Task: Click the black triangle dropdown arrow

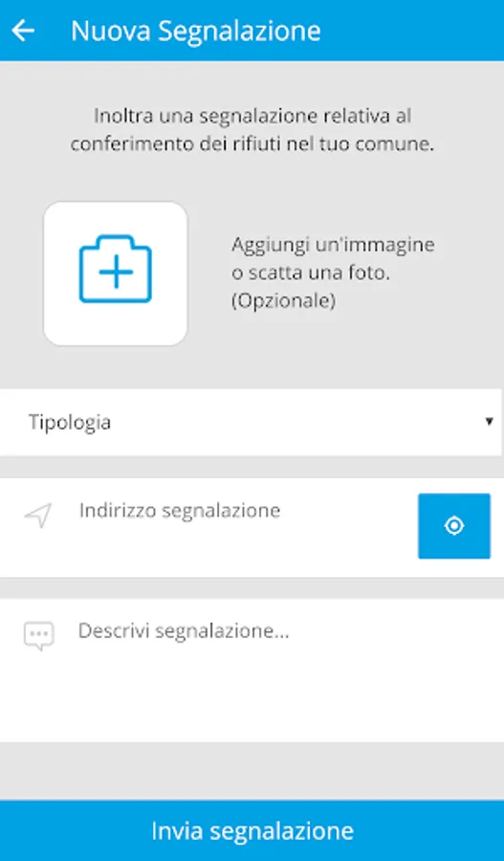Action: (x=489, y=422)
